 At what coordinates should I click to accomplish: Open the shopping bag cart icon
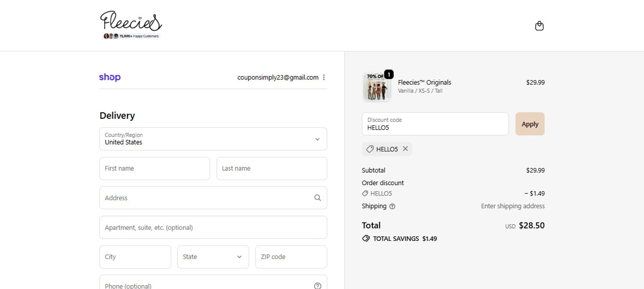tap(539, 26)
